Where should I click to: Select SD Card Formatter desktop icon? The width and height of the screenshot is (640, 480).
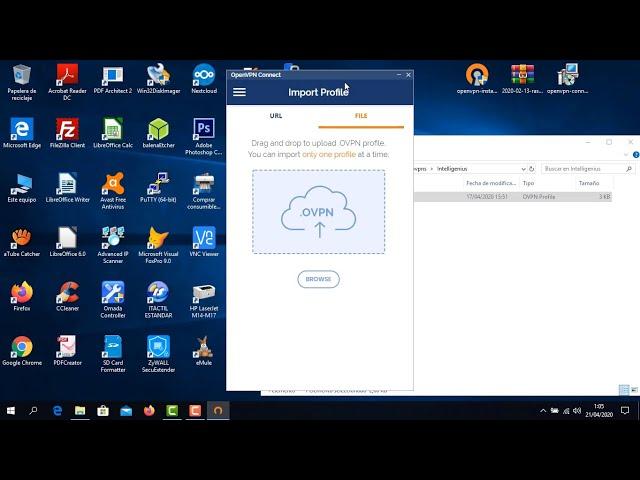click(113, 354)
